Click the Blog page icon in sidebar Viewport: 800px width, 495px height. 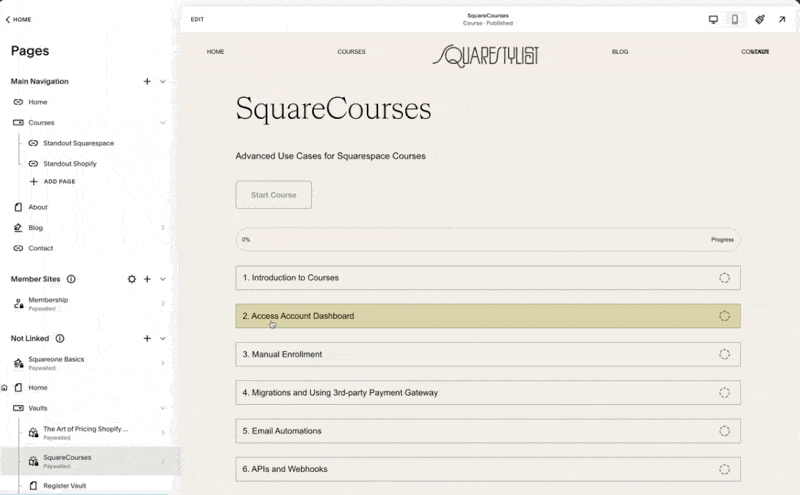pos(18,228)
